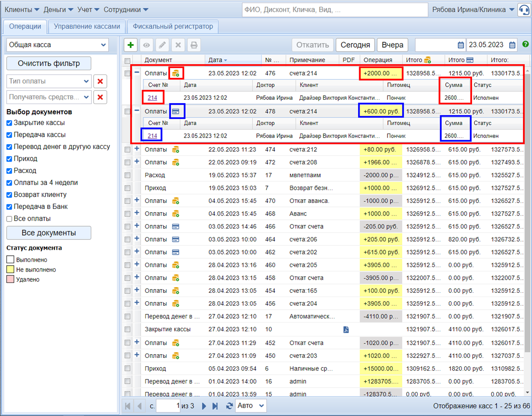
Task: Click the printer icon in toolbar
Action: point(193,45)
